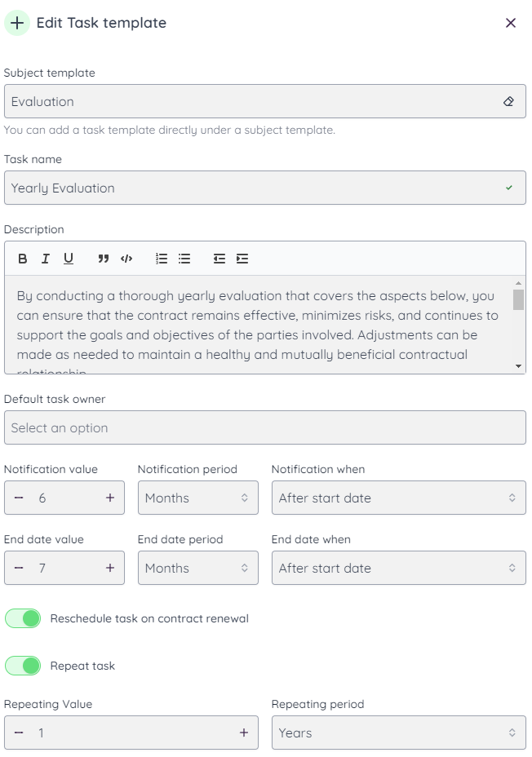Disable Reschedule task on contract renewal
532x757 pixels.
23,618
